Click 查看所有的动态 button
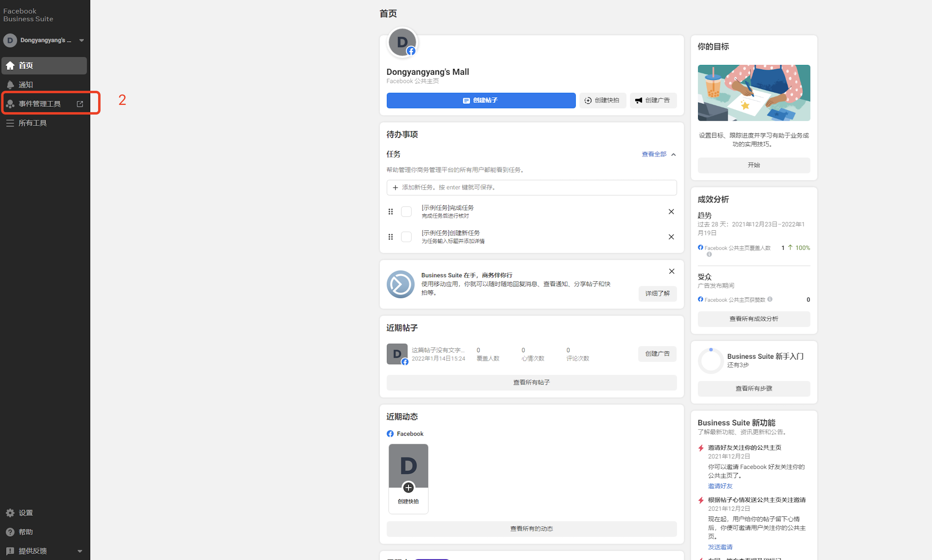Image resolution: width=932 pixels, height=560 pixels. 531,529
